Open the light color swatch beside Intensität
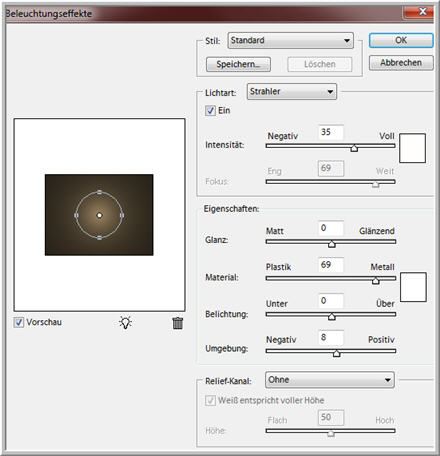The width and height of the screenshot is (440, 456). [x=412, y=148]
